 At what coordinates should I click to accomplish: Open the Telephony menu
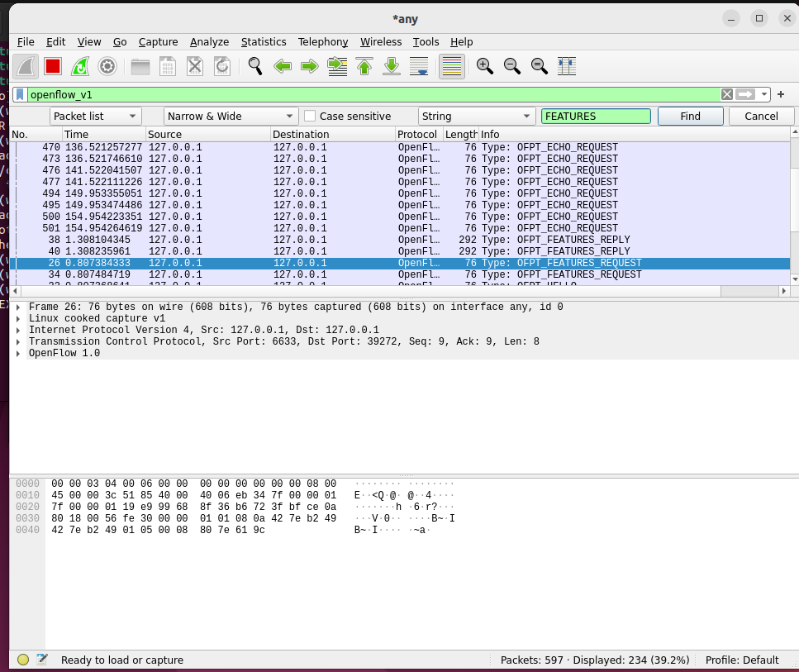click(x=323, y=42)
